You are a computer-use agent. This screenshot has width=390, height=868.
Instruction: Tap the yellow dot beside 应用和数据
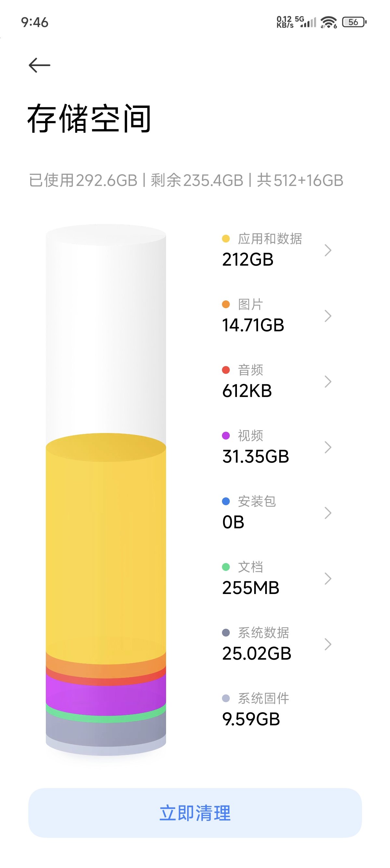pyautogui.click(x=226, y=239)
